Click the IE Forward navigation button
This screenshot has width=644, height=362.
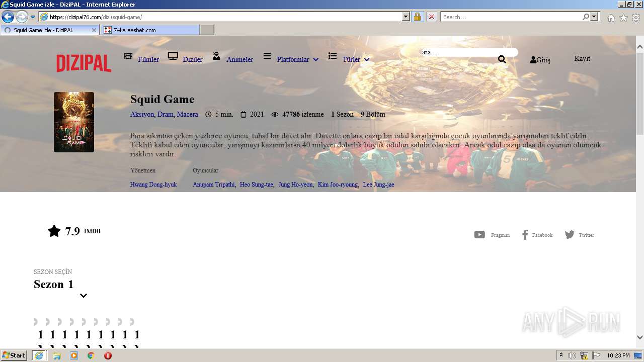click(x=21, y=17)
